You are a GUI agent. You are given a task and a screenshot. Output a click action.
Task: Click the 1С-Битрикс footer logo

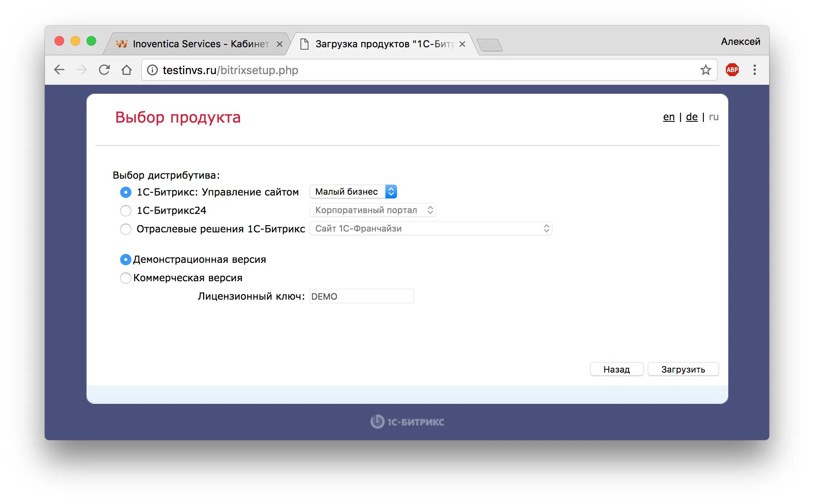(407, 422)
